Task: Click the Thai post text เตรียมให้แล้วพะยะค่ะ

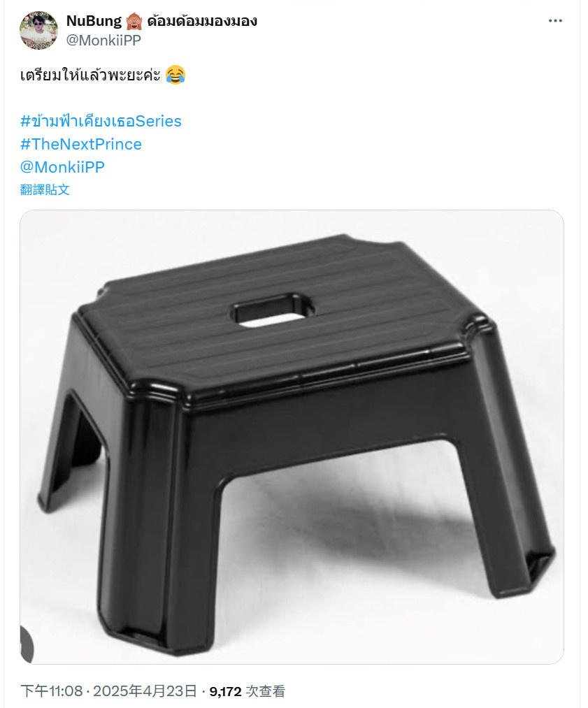Action: (x=90, y=75)
